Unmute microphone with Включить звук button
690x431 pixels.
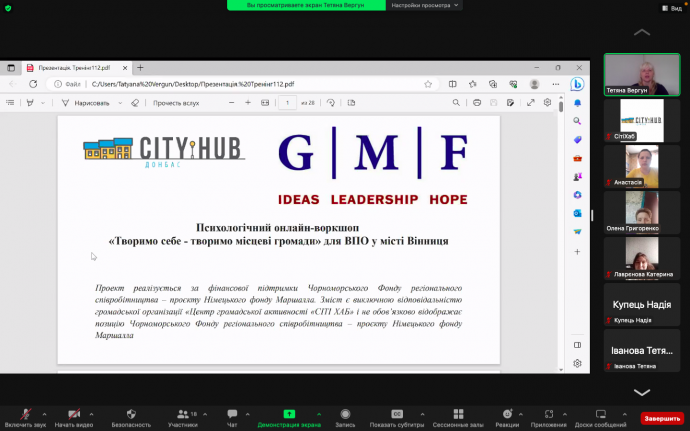point(25,414)
